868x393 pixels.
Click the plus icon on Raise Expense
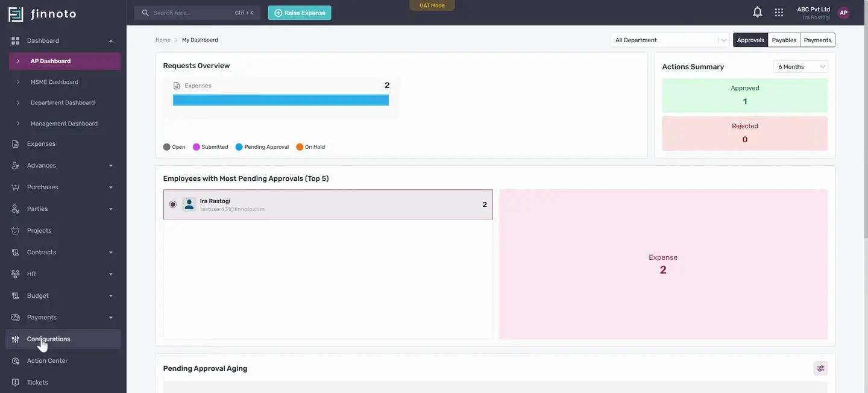278,13
